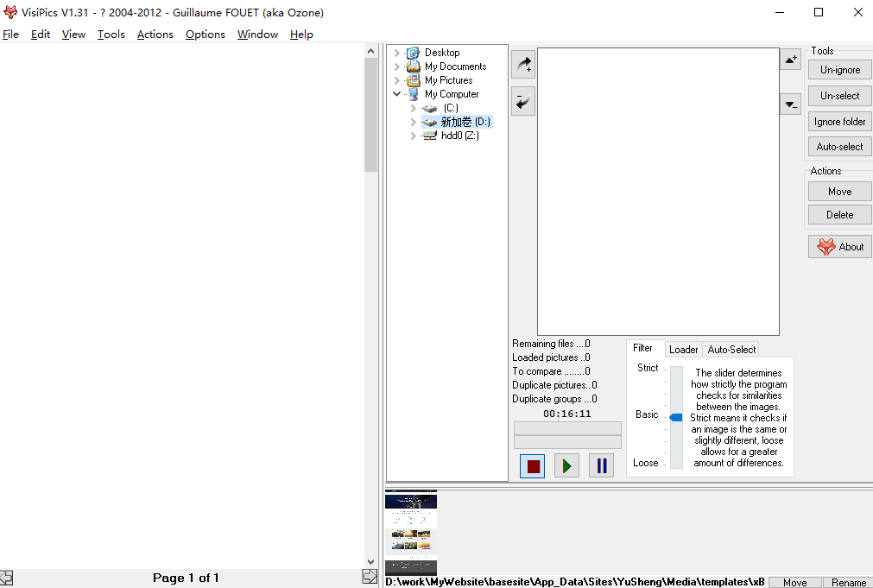Switch to the Loader tab
Screen dimensions: 873x588
point(683,350)
